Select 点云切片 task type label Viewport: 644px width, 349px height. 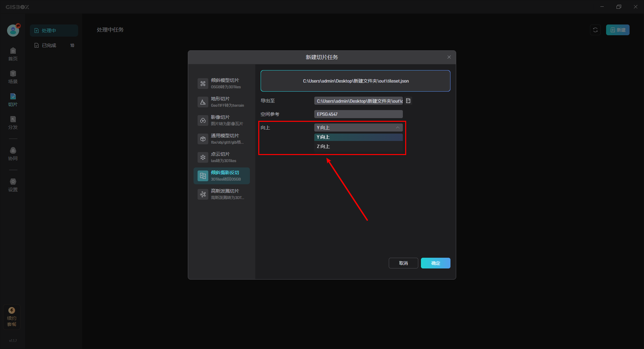(x=220, y=154)
